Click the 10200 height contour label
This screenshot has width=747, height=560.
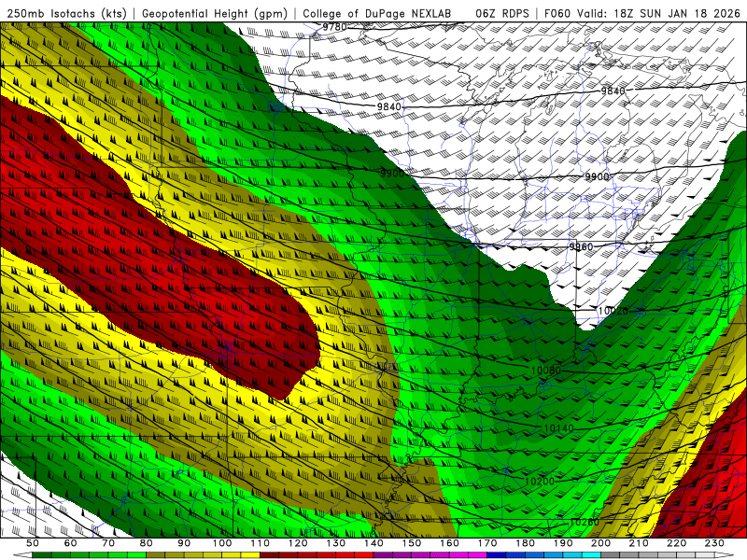click(540, 481)
